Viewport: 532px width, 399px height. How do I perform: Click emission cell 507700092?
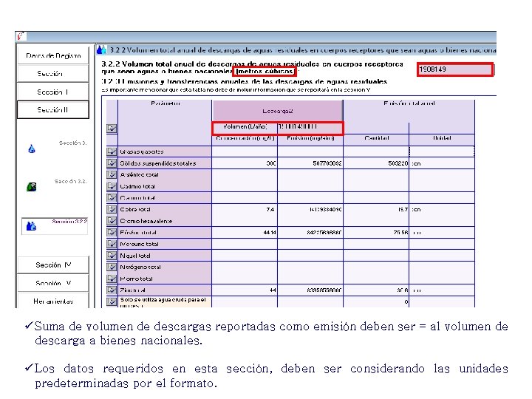[x=310, y=163]
